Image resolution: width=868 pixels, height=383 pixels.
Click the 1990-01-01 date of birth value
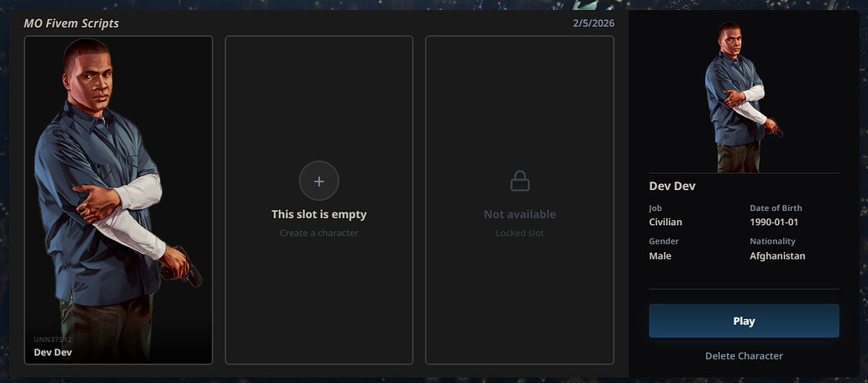click(x=774, y=222)
